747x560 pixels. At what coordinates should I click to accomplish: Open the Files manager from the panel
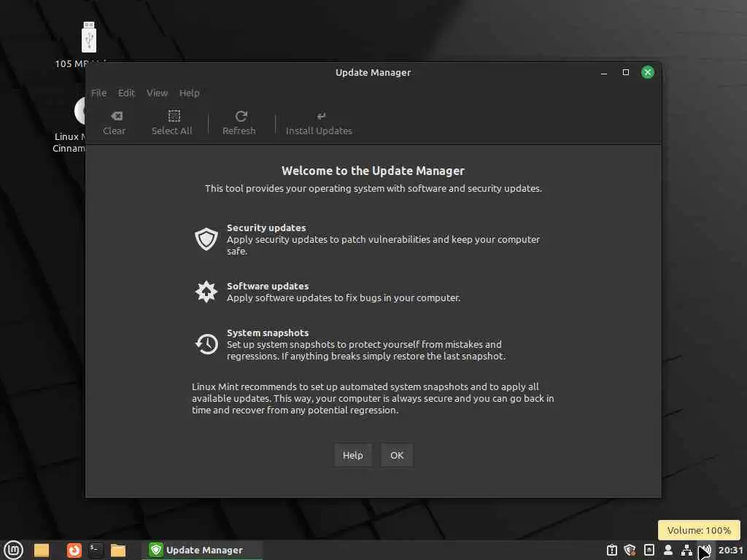click(117, 551)
